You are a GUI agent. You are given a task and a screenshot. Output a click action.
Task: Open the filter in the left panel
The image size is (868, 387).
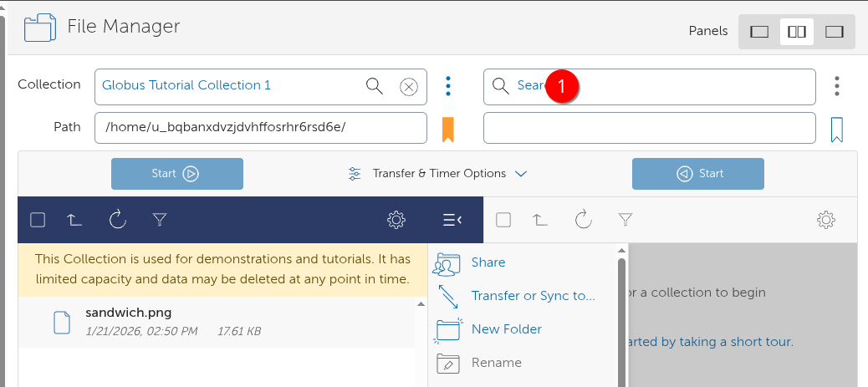pyautogui.click(x=160, y=220)
